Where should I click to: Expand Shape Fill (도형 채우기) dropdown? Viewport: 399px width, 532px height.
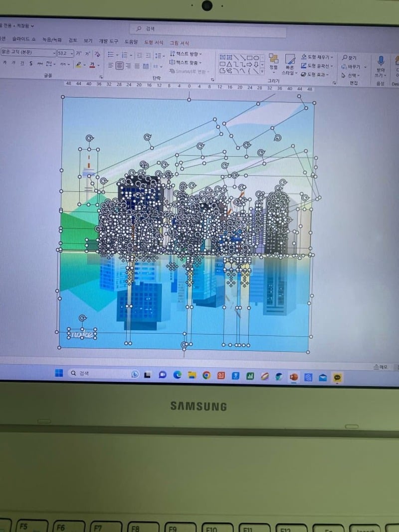(332, 57)
